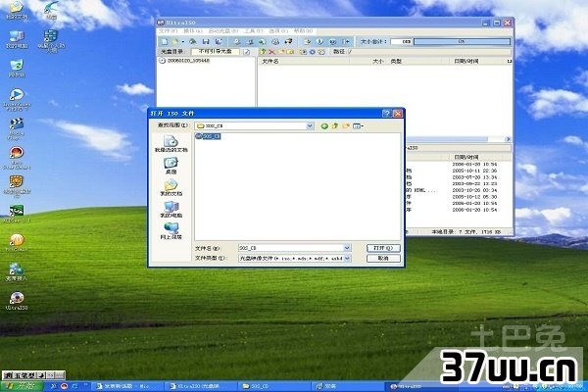The height and width of the screenshot is (392, 588).
Task: Click the 本地目录 status bar text in UltraISO
Action: coord(465,232)
